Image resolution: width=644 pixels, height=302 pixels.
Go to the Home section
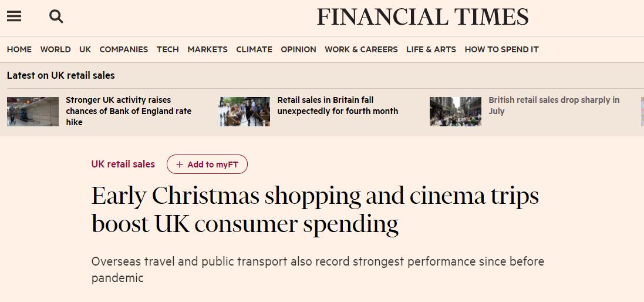[19, 49]
